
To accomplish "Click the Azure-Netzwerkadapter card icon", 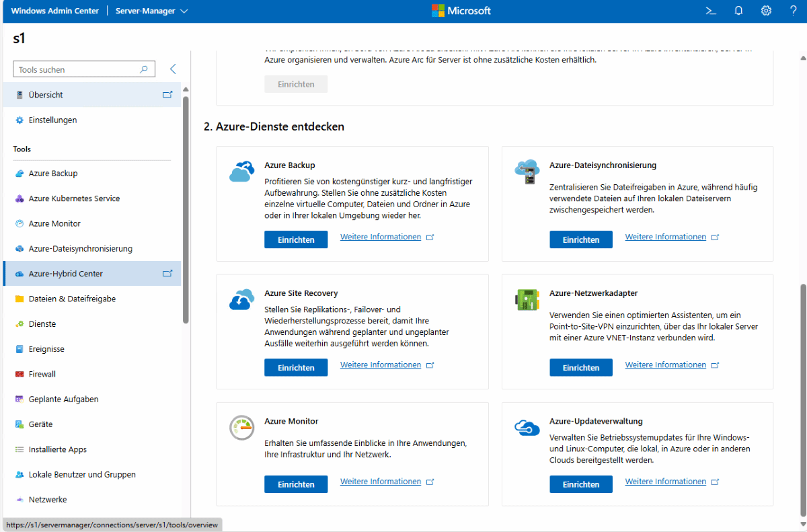I will (x=526, y=299).
